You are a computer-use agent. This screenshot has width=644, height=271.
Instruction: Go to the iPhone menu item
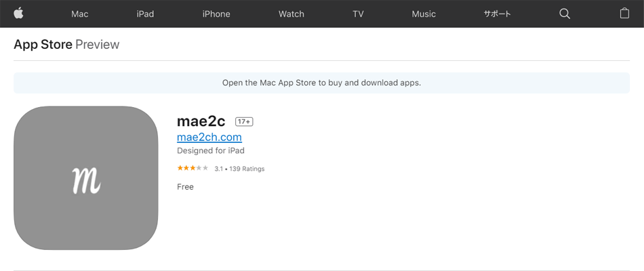click(216, 14)
